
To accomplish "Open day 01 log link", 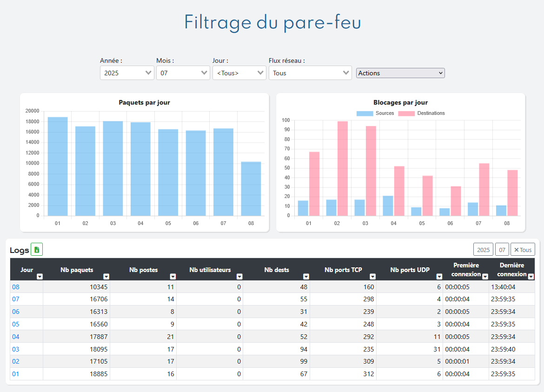I will pos(16,374).
